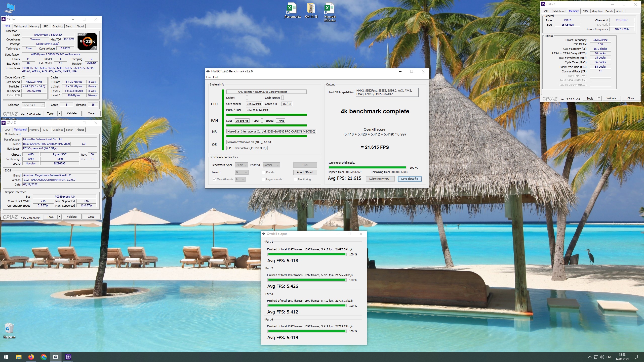The width and height of the screenshot is (644, 362).
Task: Enable the Monitoring checkbox
Action: point(296,179)
